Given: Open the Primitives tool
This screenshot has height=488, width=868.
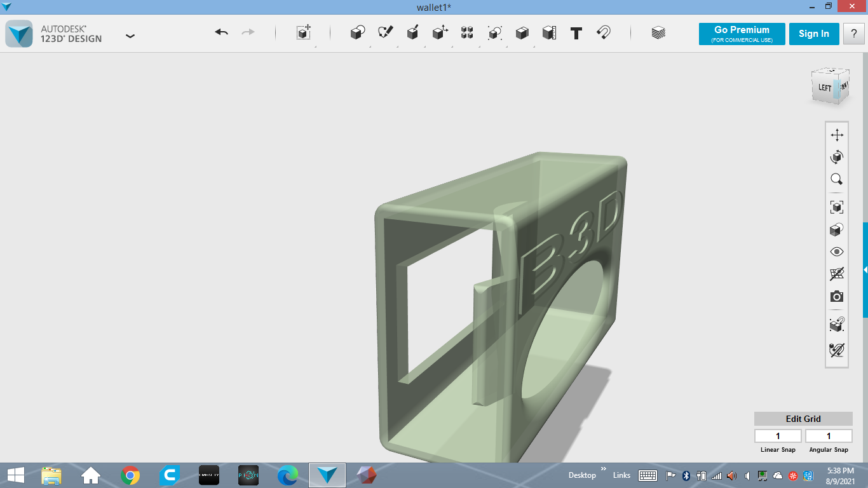Looking at the screenshot, I should [356, 33].
